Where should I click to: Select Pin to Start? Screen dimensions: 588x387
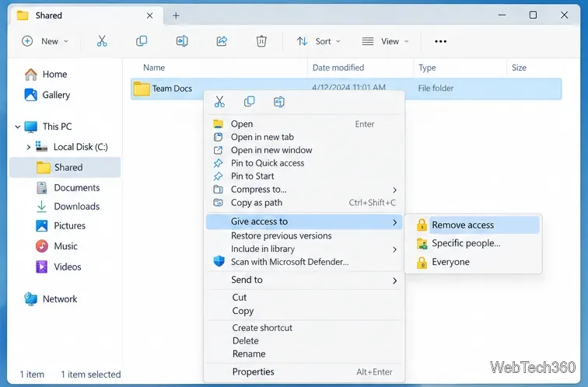pyautogui.click(x=305, y=176)
